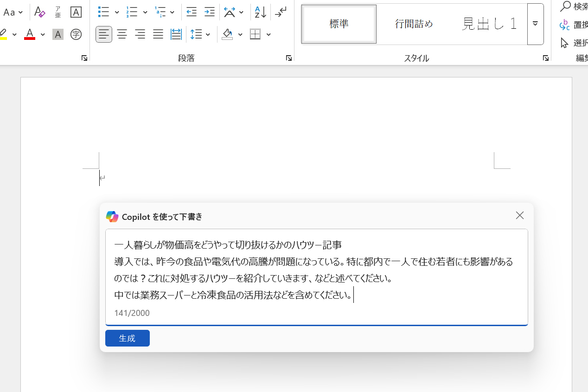Viewport: 588px width, 392px height.
Task: Open the bullet list dropdown arrow
Action: (117, 12)
